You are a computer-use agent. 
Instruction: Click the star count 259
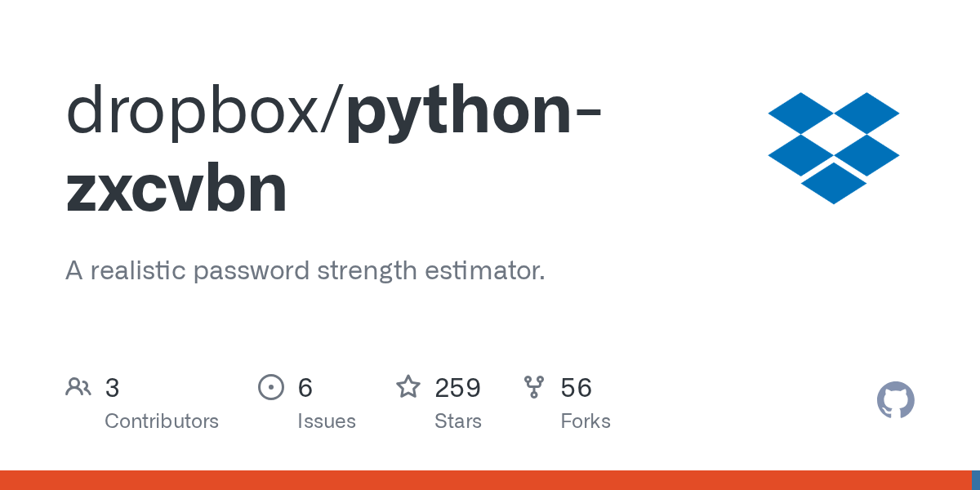point(458,387)
